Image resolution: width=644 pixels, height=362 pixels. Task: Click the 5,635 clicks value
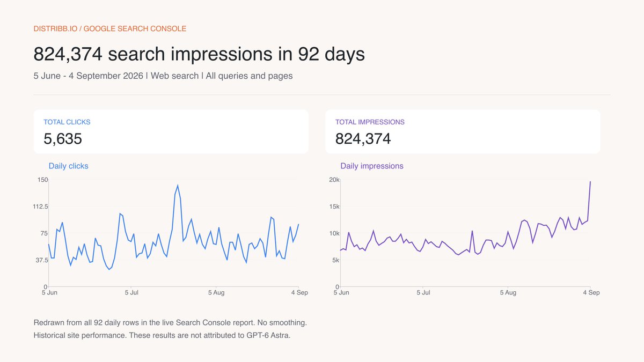[x=63, y=139]
